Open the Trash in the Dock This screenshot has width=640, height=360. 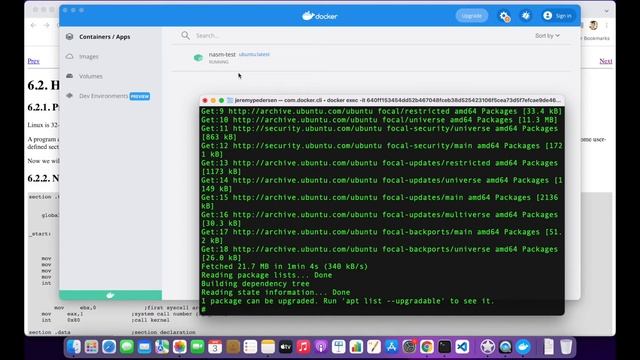[566, 347]
